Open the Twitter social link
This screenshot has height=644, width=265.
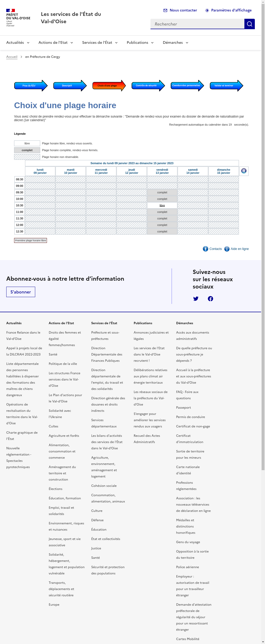point(196,299)
